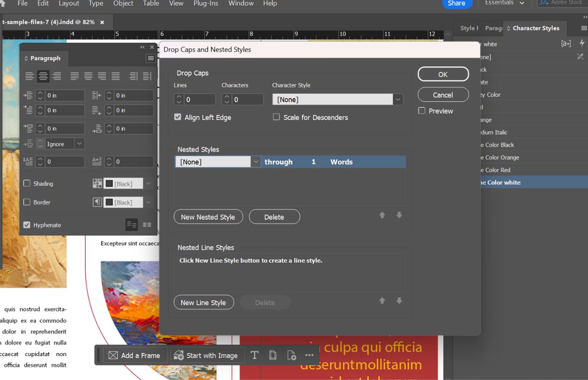
Task: Click the Drop Caps Characters stepper
Action: (x=227, y=99)
